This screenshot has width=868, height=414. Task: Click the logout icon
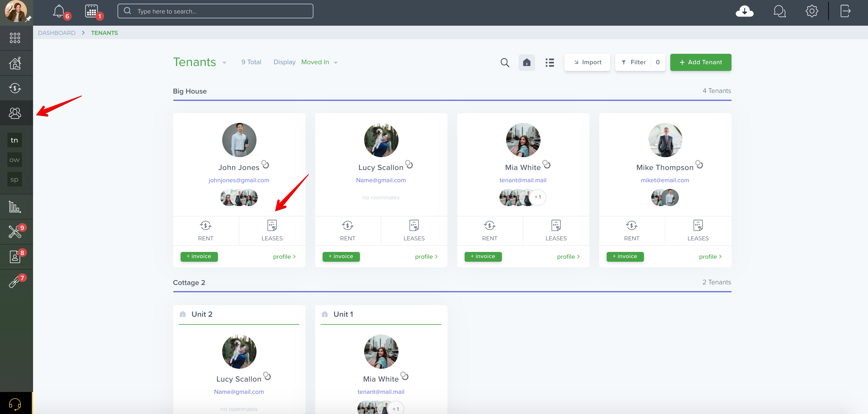[x=845, y=11]
